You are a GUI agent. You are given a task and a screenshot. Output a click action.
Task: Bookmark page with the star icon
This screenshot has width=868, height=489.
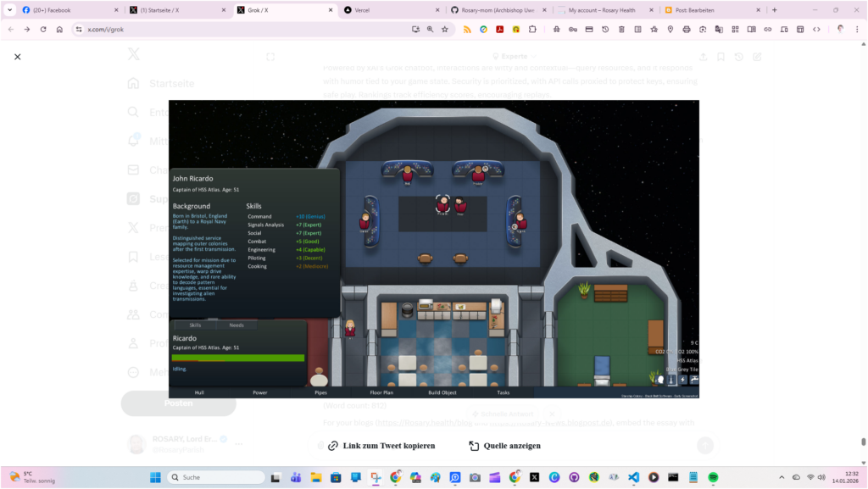445,29
